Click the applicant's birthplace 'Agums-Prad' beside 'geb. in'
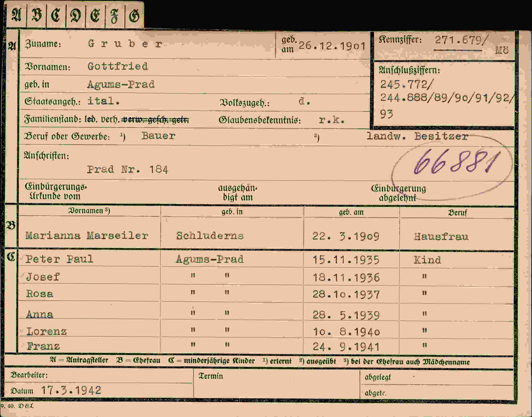 121,84
